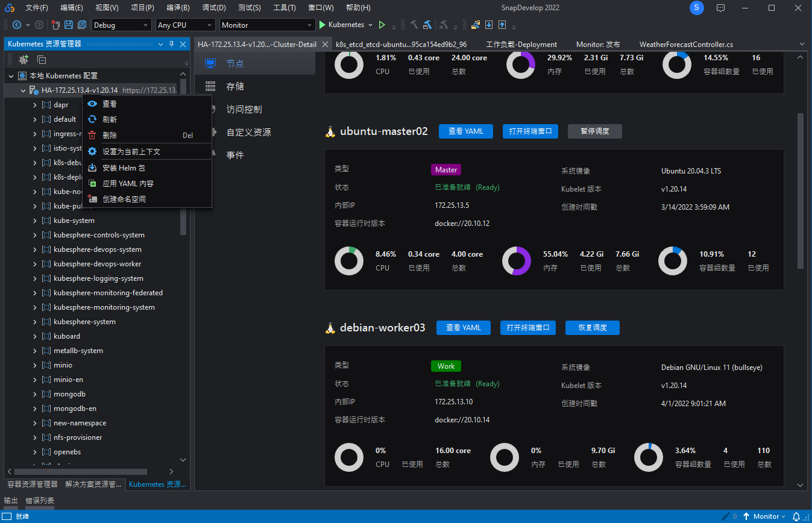Click 查看 YAML for ubuntu-master02
Viewport: 812px width, 523px height.
pyautogui.click(x=466, y=131)
